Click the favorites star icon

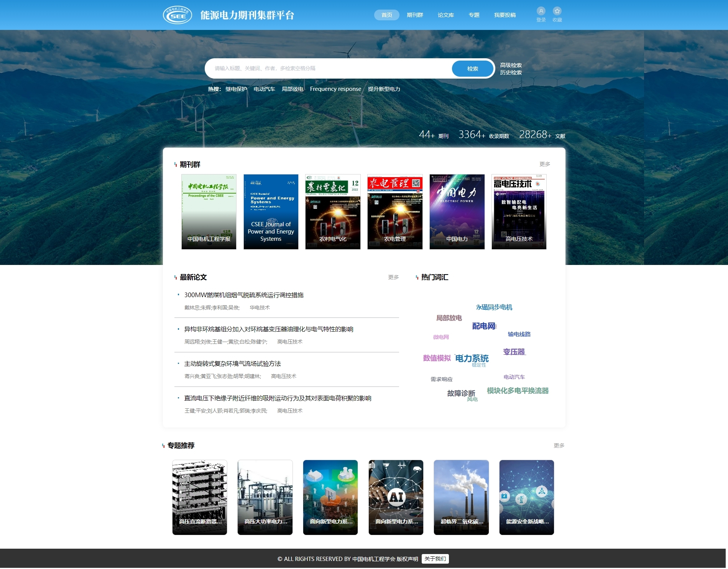coord(557,11)
